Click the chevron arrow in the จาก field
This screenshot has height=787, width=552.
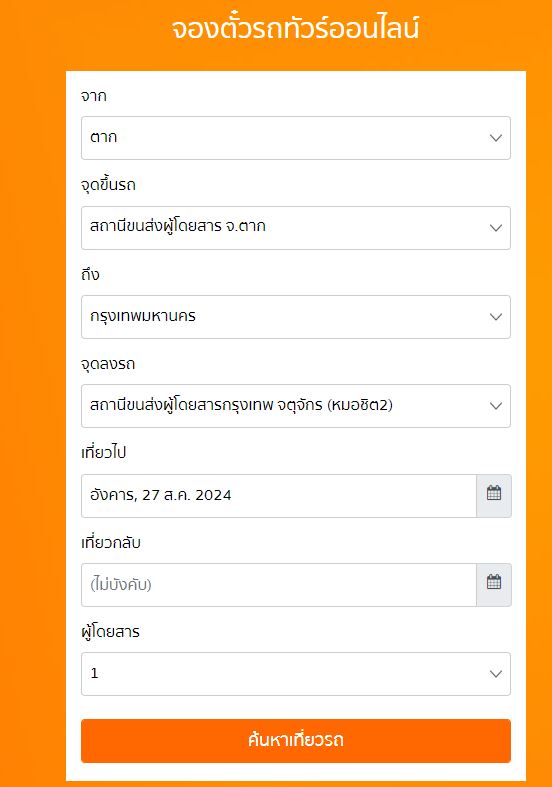point(496,138)
